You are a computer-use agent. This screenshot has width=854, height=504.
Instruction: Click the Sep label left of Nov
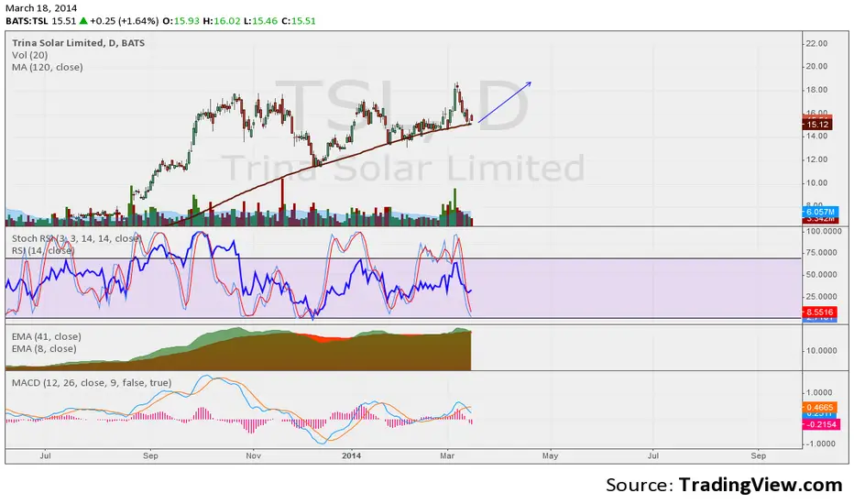coord(150,456)
